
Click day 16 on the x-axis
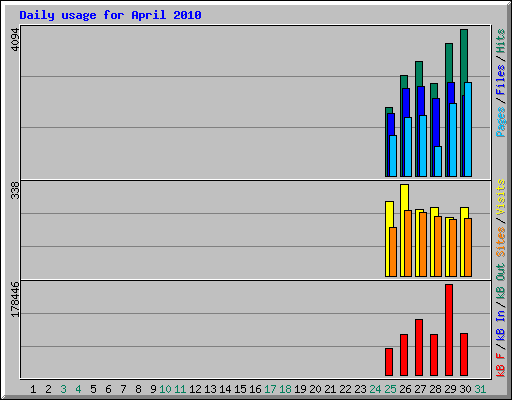tap(255, 389)
